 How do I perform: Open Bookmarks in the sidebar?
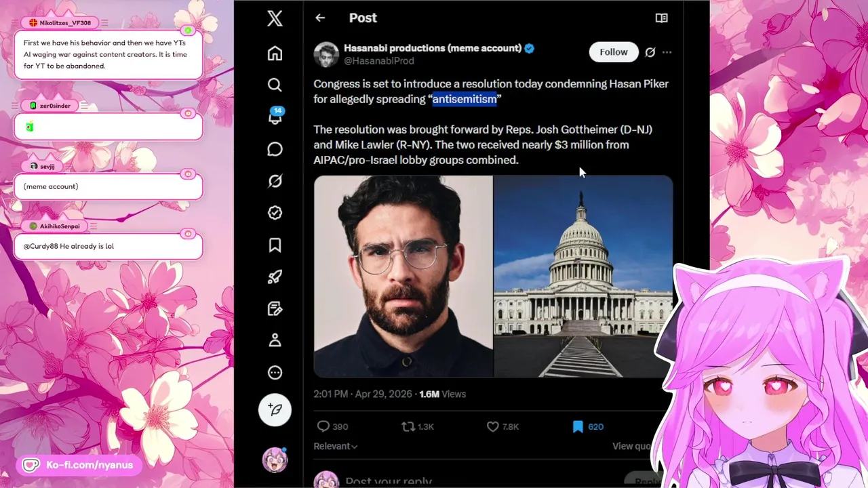[x=275, y=245]
